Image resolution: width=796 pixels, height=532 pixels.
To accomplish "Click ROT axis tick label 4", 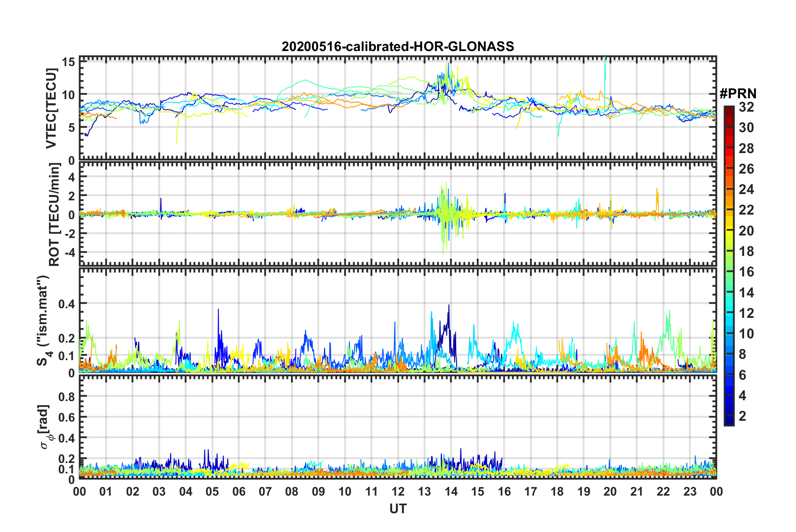I will tap(72, 177).
